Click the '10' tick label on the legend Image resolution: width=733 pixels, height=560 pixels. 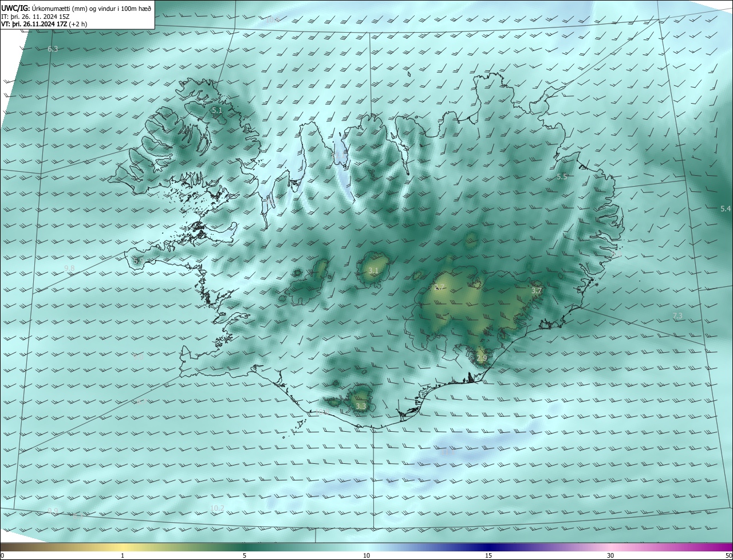pos(366,556)
